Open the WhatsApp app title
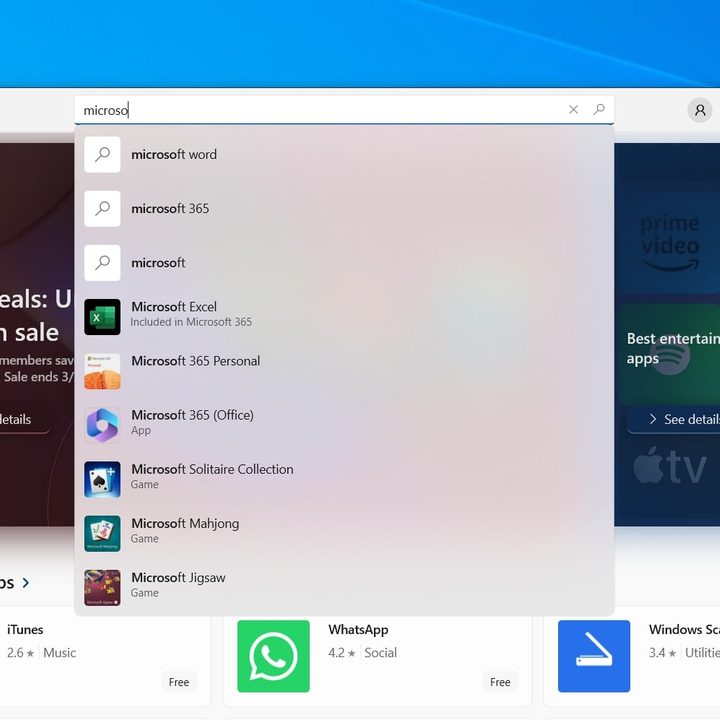The height and width of the screenshot is (720, 720). [358, 630]
